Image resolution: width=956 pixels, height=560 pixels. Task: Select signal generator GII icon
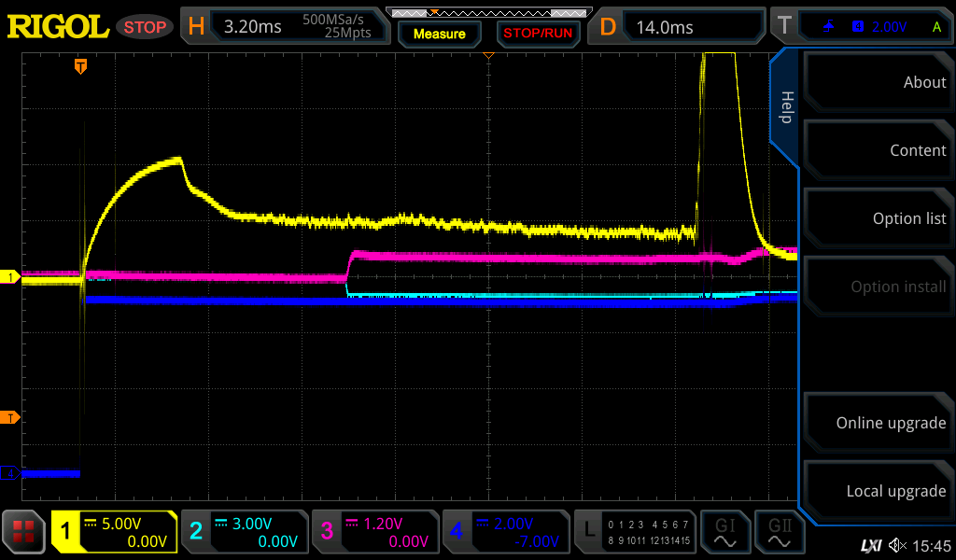[x=779, y=532]
